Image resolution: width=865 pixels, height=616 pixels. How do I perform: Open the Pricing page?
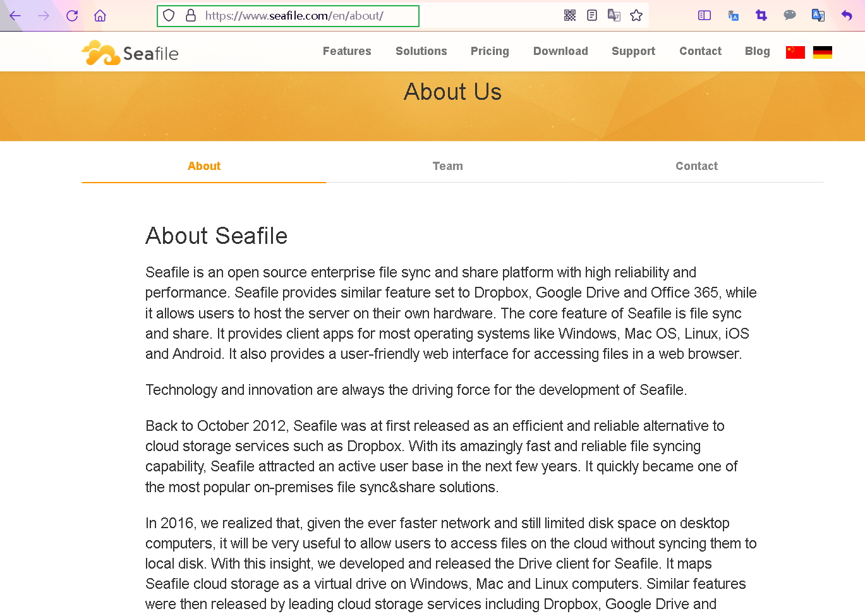pyautogui.click(x=490, y=51)
